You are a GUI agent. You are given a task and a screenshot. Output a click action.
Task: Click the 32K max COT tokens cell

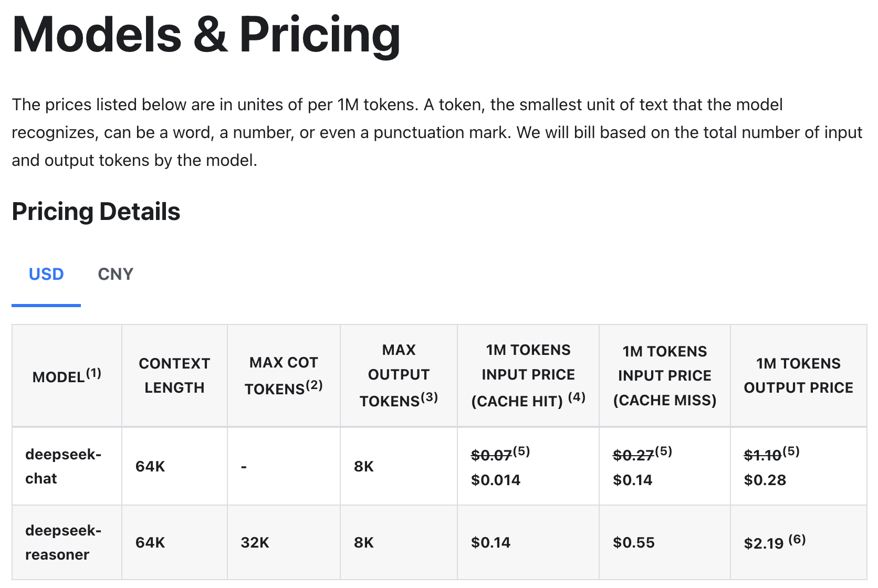coord(255,542)
